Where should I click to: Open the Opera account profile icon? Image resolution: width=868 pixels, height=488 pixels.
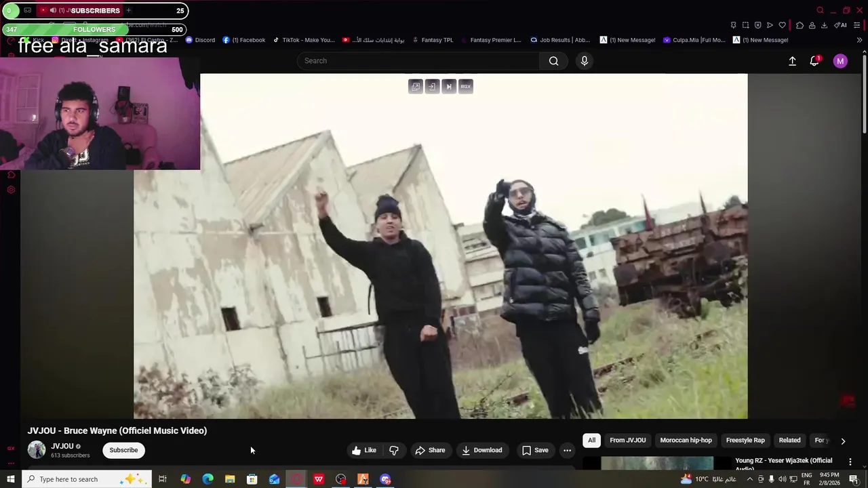812,25
